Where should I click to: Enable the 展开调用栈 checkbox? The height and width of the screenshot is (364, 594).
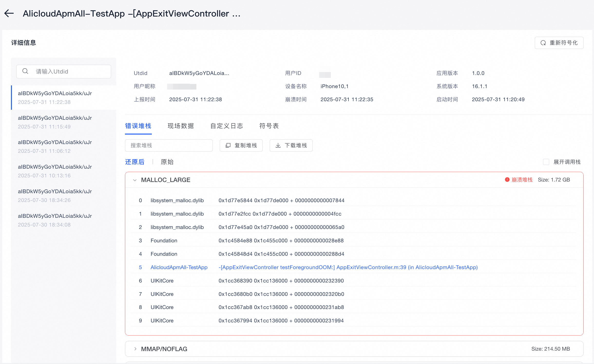546,162
